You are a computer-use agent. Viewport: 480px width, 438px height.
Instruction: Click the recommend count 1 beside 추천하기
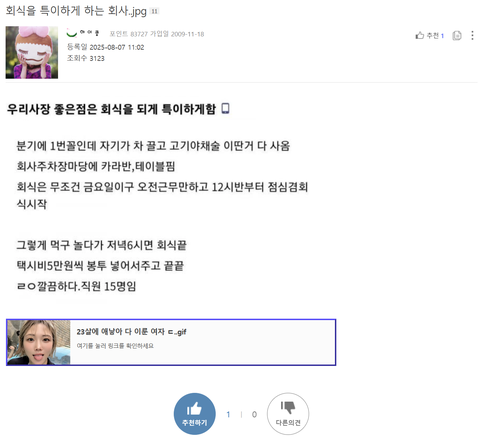pyautogui.click(x=228, y=414)
